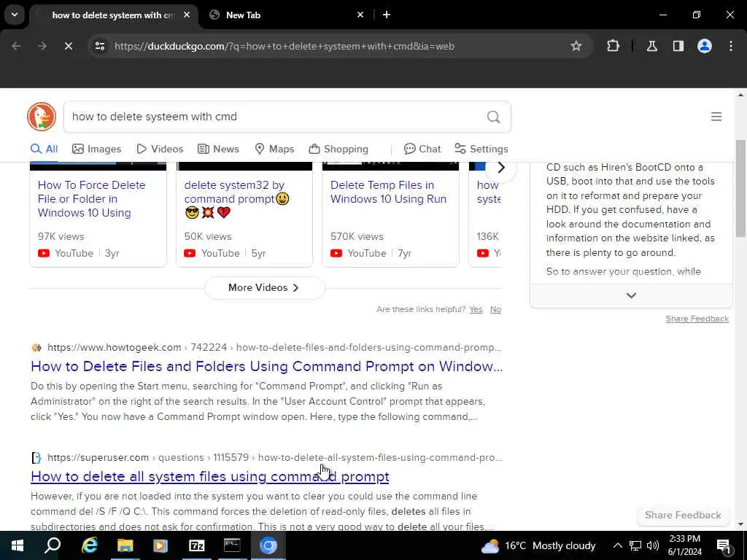Open Command Prompt from taskbar
The height and width of the screenshot is (560, 747).
(x=232, y=545)
